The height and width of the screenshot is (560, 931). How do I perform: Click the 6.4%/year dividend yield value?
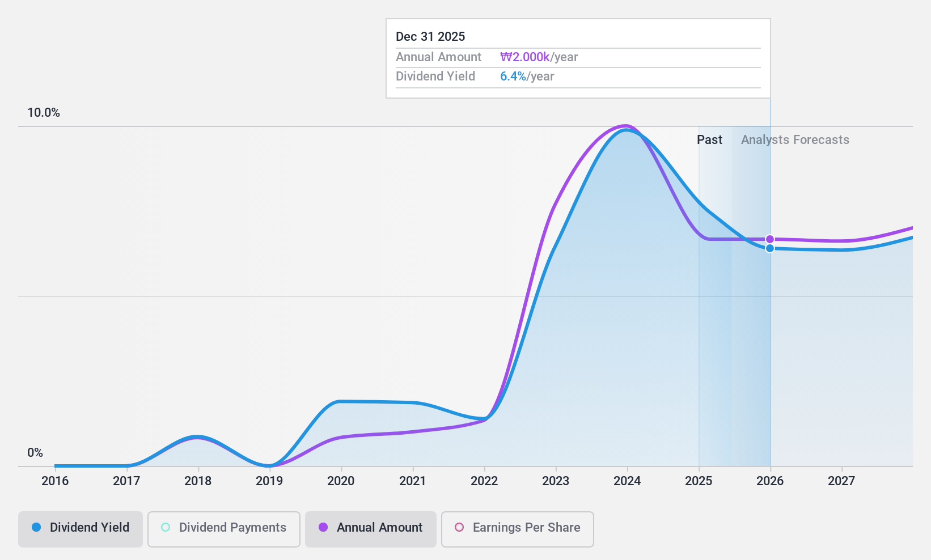point(527,77)
